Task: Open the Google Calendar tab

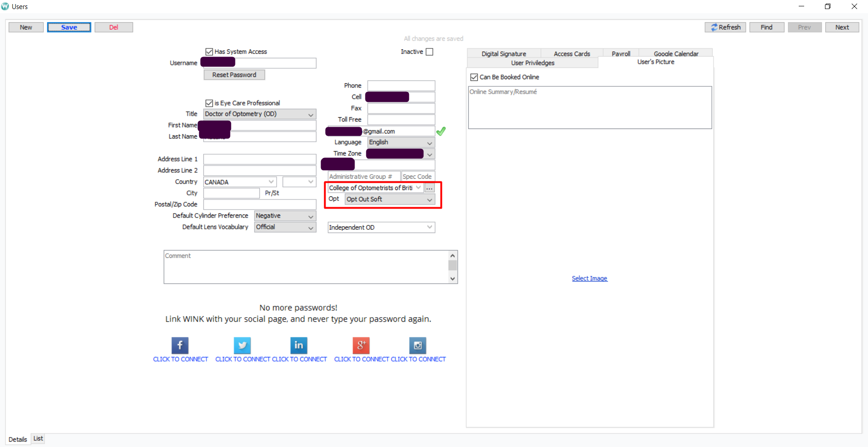Action: click(676, 53)
